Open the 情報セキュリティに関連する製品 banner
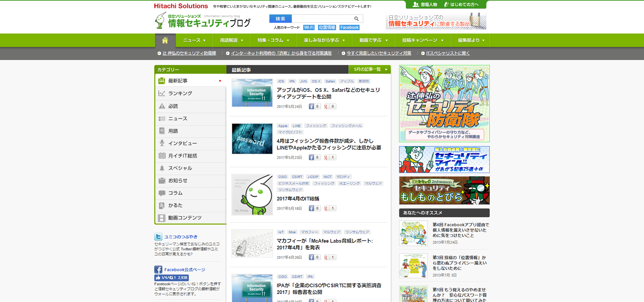 [x=436, y=21]
